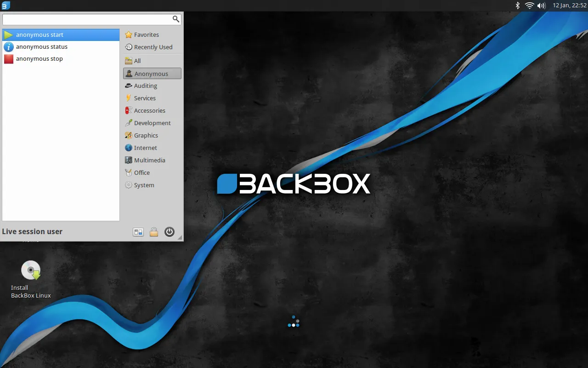Launch anonymous start
The image size is (588, 368).
[61, 35]
